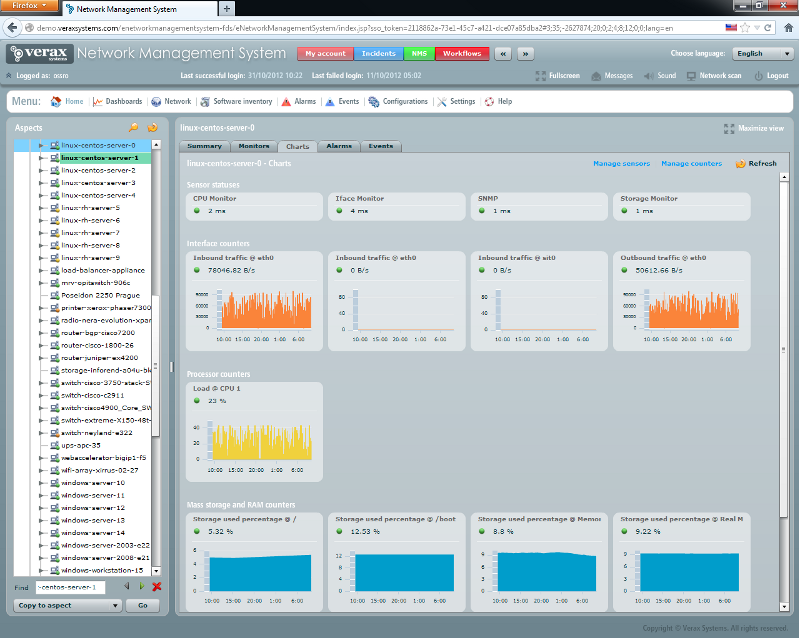Viewport: 799px width, 638px height.
Task: Open the NMS module tab
Action: [x=419, y=54]
